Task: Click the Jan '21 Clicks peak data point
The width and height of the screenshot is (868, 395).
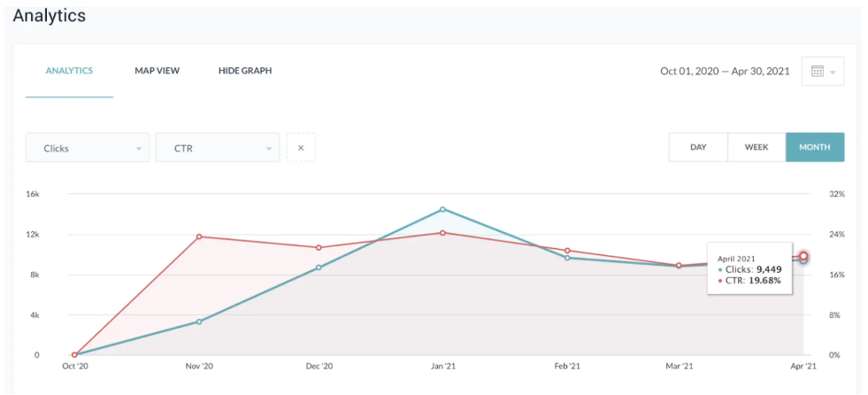Action: 442,210
